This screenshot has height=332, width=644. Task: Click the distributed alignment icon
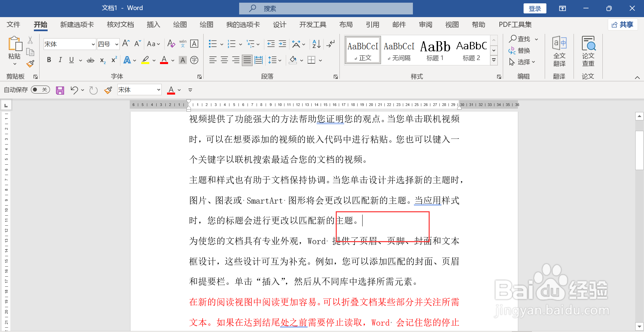(x=259, y=60)
